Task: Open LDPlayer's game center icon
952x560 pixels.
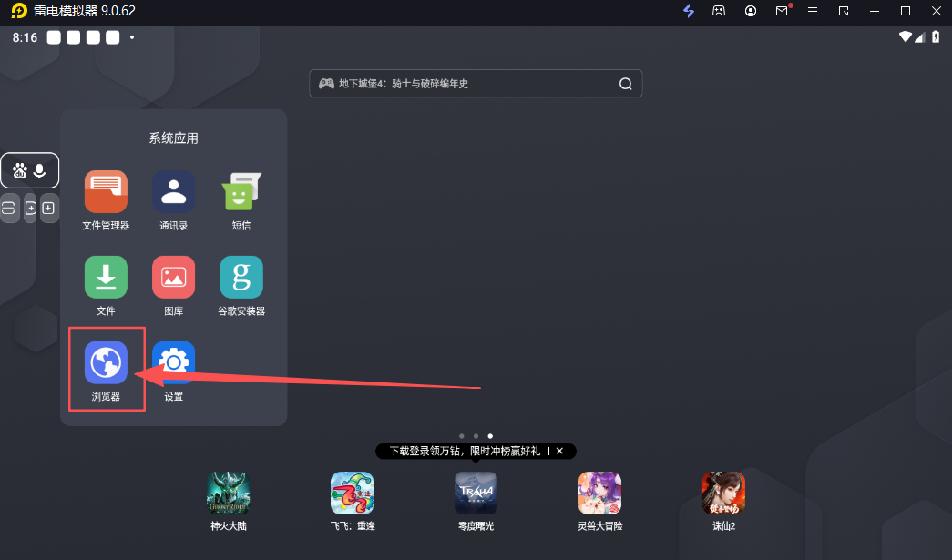Action: point(719,11)
